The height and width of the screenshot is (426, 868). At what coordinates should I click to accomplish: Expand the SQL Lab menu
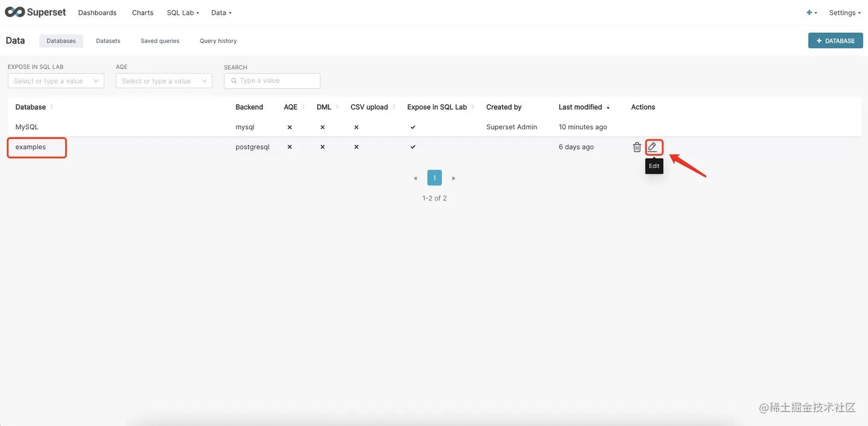coord(183,13)
